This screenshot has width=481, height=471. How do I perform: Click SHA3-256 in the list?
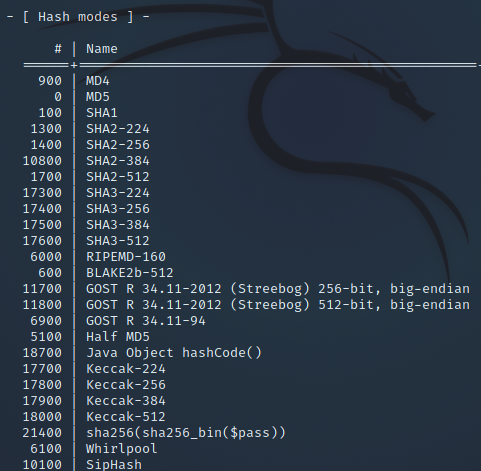pyautogui.click(x=118, y=209)
